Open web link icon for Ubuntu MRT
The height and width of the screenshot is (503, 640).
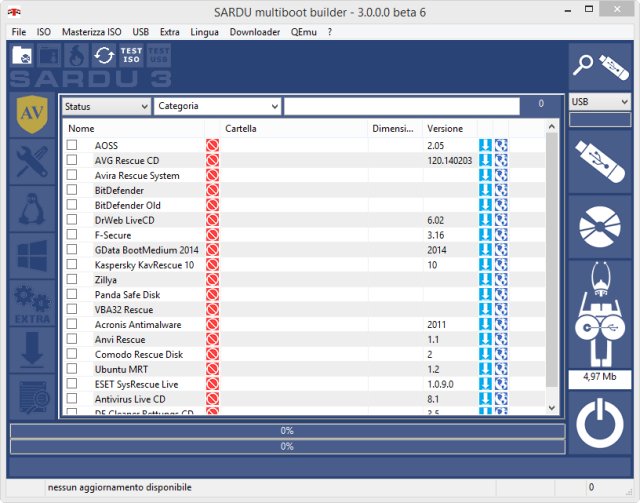(x=501, y=369)
